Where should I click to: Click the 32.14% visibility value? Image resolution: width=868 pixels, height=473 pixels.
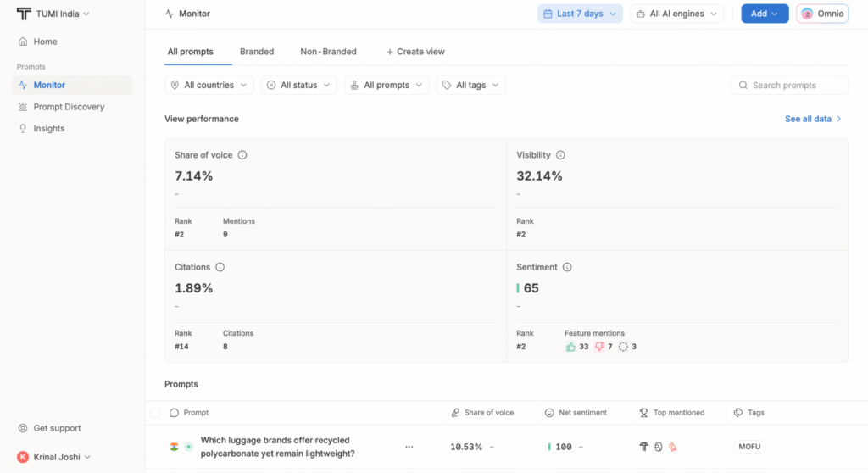coord(539,176)
